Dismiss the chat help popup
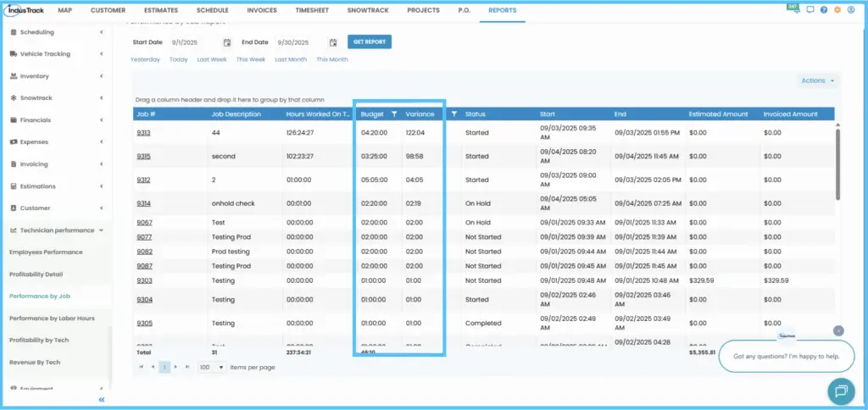Image resolution: width=868 pixels, height=410 pixels. (838, 331)
